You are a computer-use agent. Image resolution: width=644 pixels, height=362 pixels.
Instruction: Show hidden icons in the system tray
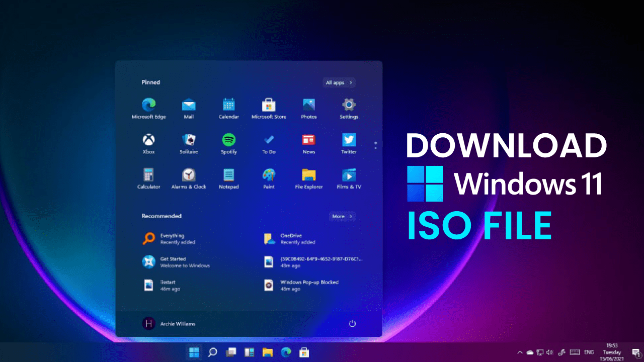520,352
